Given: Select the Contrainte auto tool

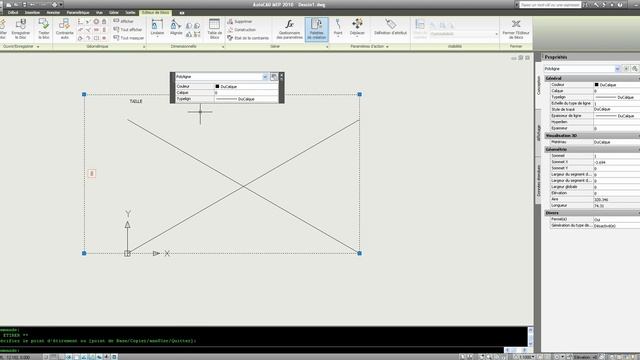Looking at the screenshot, I should pos(64,29).
